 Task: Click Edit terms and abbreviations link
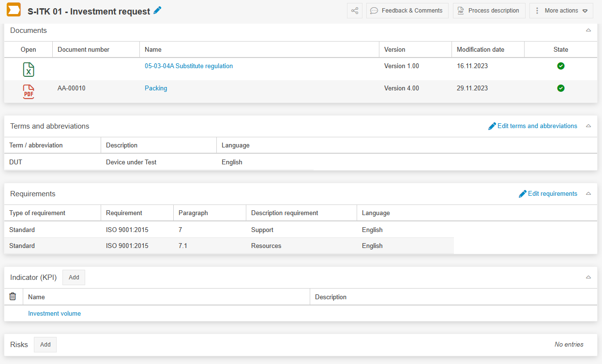click(533, 126)
